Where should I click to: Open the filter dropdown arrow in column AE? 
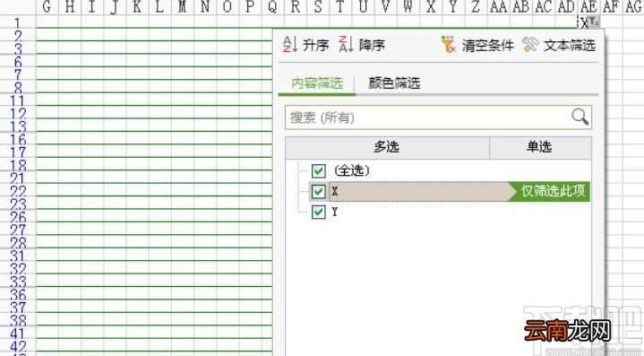click(x=594, y=22)
